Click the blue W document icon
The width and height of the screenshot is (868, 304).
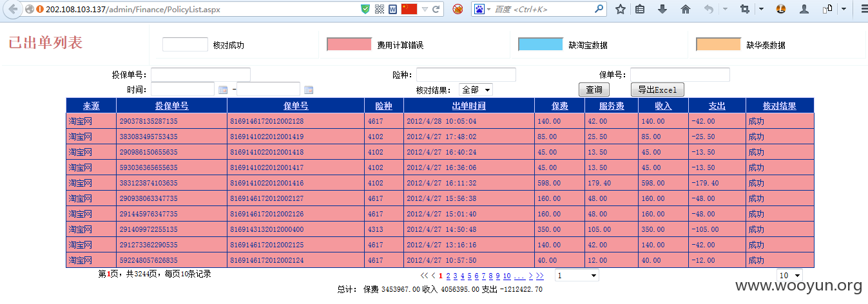pos(393,9)
